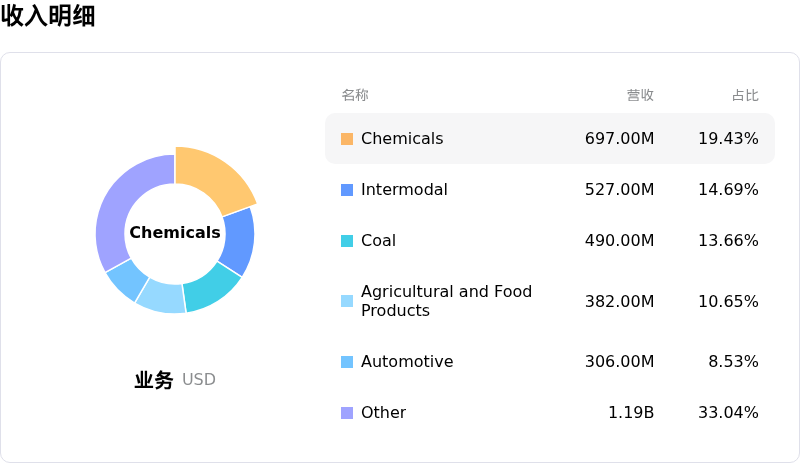Image resolution: width=800 pixels, height=463 pixels.
Task: Click the 1.19B revenue value
Action: 631,413
